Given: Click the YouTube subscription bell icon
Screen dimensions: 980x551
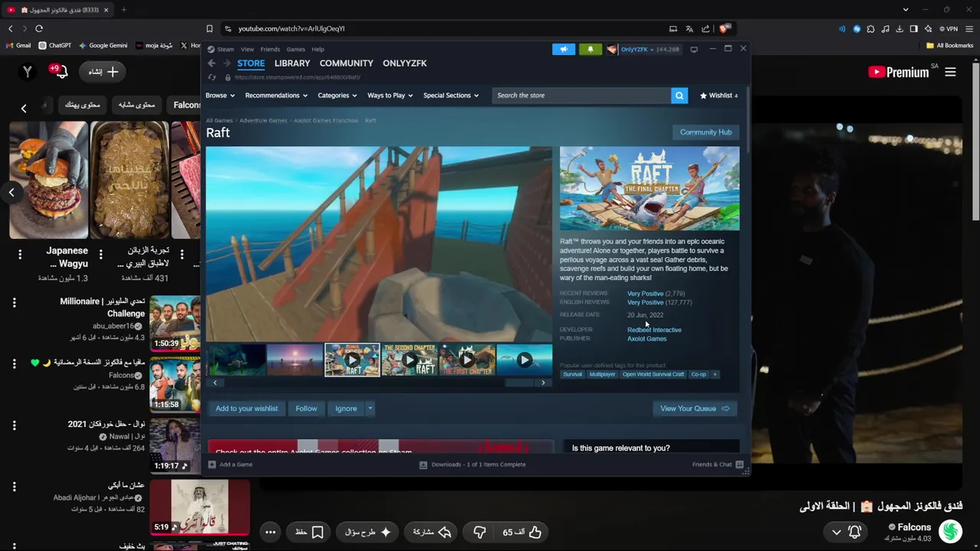Looking at the screenshot, I should [854, 531].
